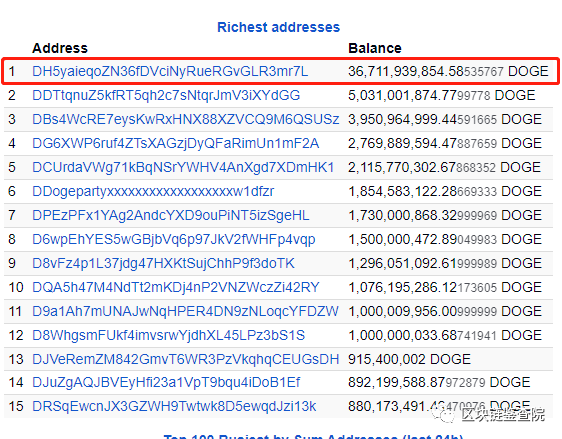The width and height of the screenshot is (562, 439).
Task: Select balance 1,000,000,033.68741941 DOGE
Action: (445, 335)
